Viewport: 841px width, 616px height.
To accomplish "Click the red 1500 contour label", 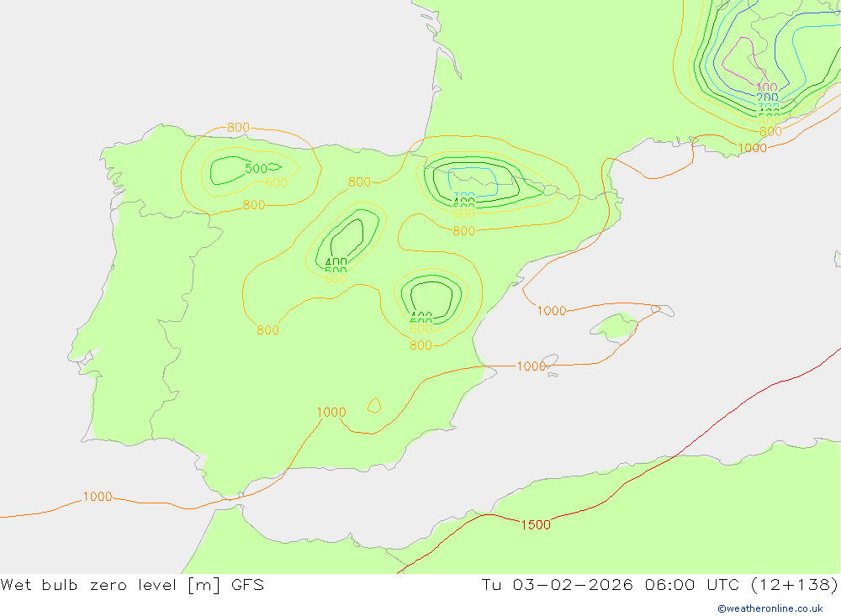I will [536, 525].
